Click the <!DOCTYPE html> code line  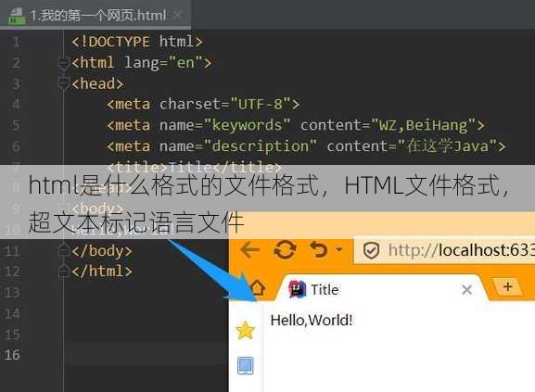(x=137, y=42)
